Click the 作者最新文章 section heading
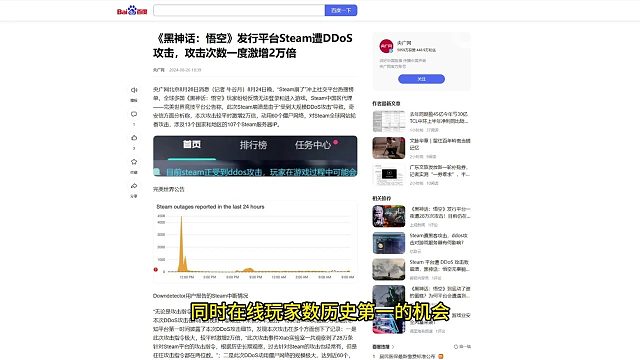 click(386, 104)
